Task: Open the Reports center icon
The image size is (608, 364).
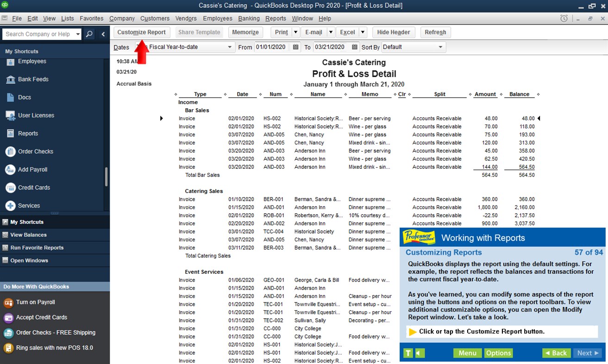Action: (x=27, y=133)
